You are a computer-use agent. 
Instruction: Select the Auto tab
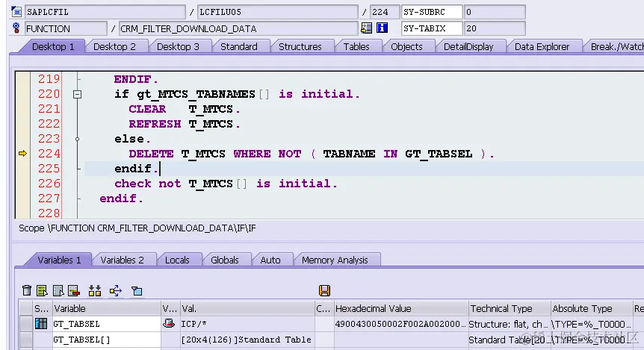point(270,260)
